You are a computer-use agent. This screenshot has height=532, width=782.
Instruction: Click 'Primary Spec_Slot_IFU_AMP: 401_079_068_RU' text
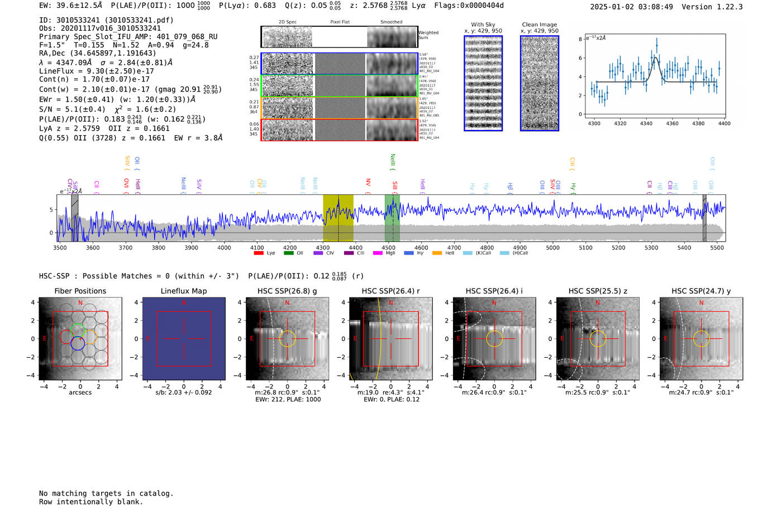click(x=128, y=37)
